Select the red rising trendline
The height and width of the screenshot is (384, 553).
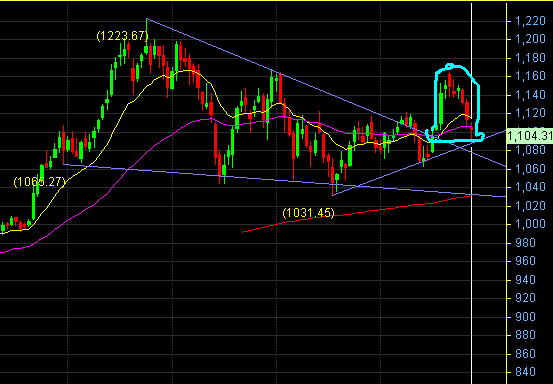pos(356,214)
